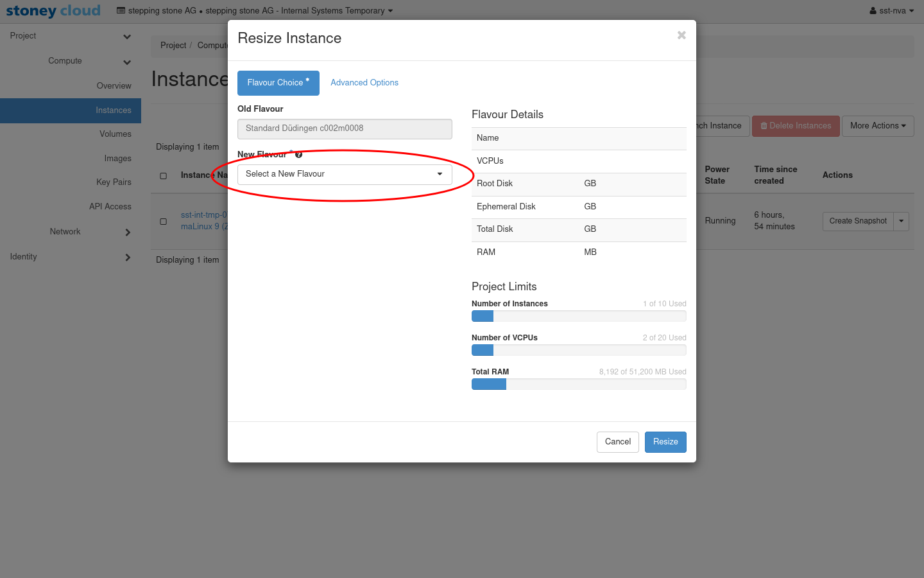This screenshot has width=924, height=578.
Task: Click the Delete Instances button
Action: pos(795,126)
